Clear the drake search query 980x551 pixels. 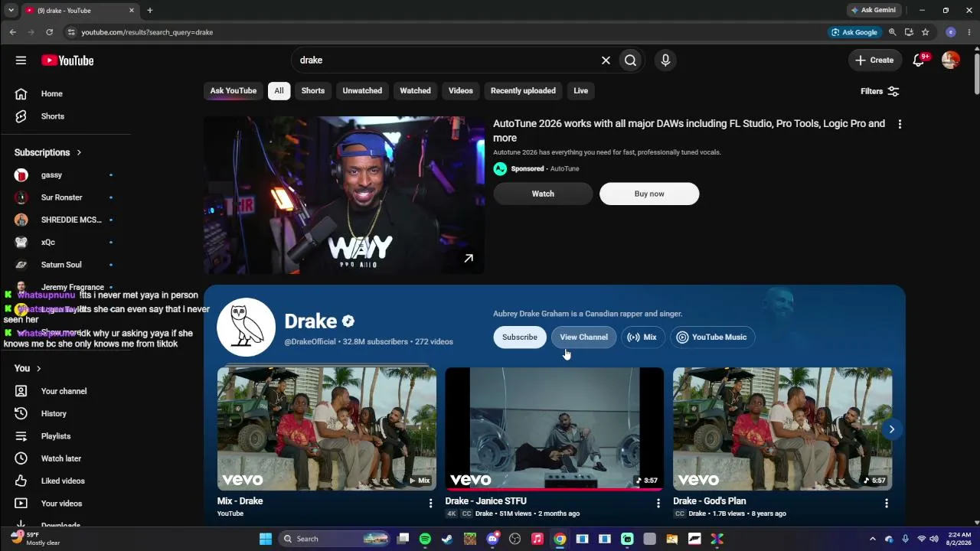click(x=606, y=60)
